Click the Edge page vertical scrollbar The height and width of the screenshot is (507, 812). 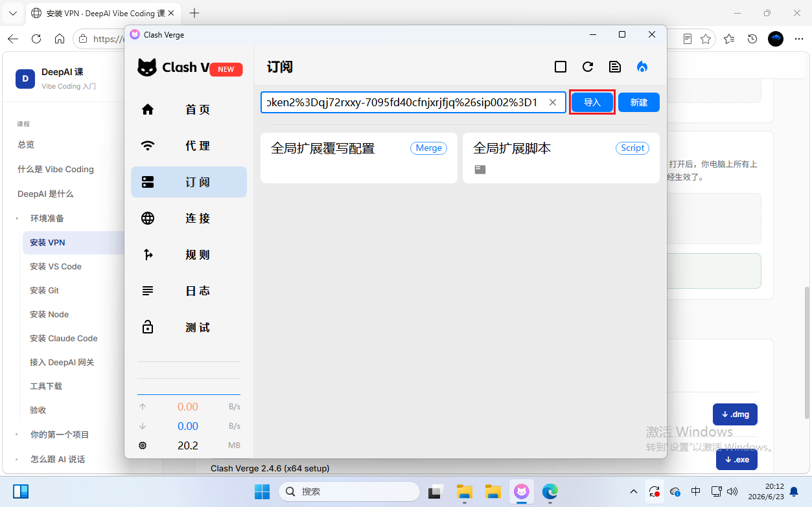pyautogui.click(x=807, y=353)
